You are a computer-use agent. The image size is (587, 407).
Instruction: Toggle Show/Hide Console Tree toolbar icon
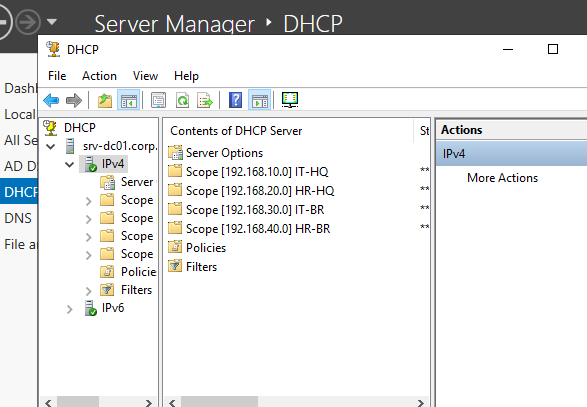128,100
